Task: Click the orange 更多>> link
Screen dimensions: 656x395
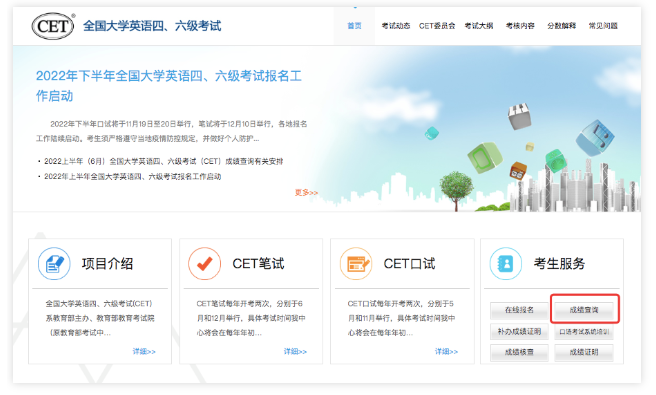Action: [x=306, y=192]
